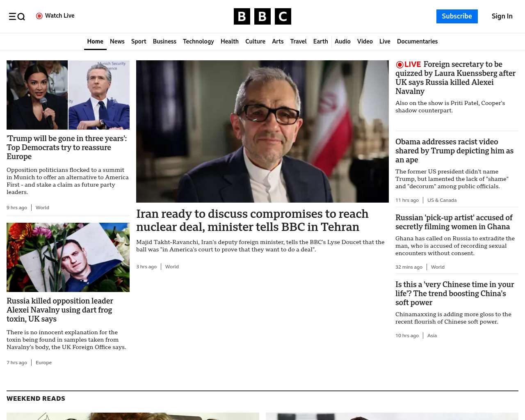Screen dimensions: 525x420
Task: Click the '7 hrs ago' timestamp
Action: (17, 363)
